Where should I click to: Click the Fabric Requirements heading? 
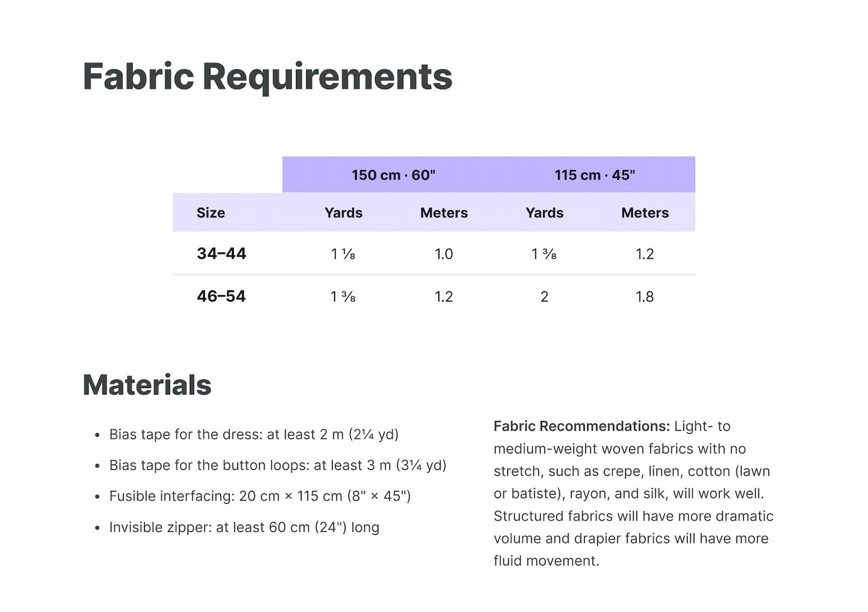(267, 77)
